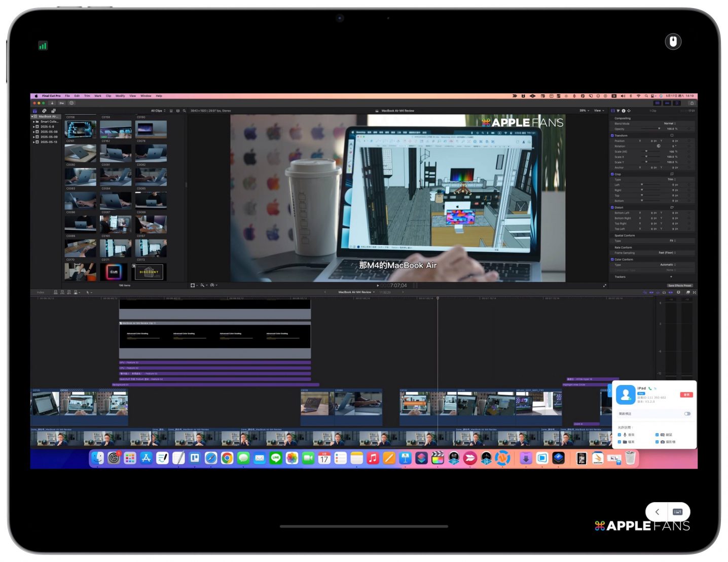Disable the Crop effect checkbox

[x=612, y=174]
